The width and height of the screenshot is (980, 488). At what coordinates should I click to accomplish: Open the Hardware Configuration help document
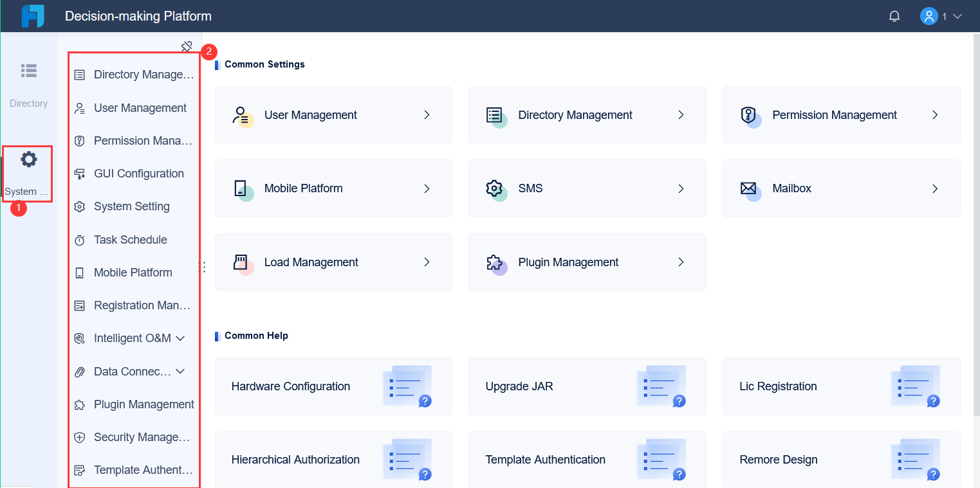tap(333, 386)
